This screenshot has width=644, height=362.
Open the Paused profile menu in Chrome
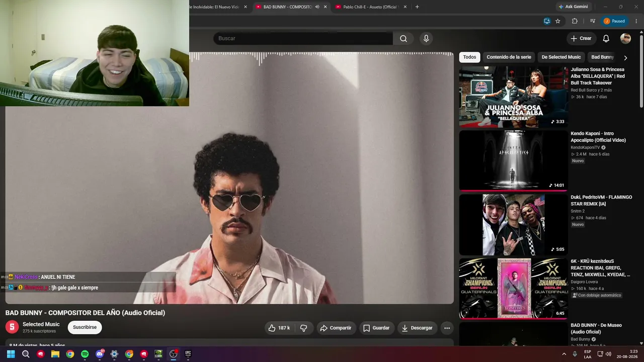pyautogui.click(x=615, y=21)
